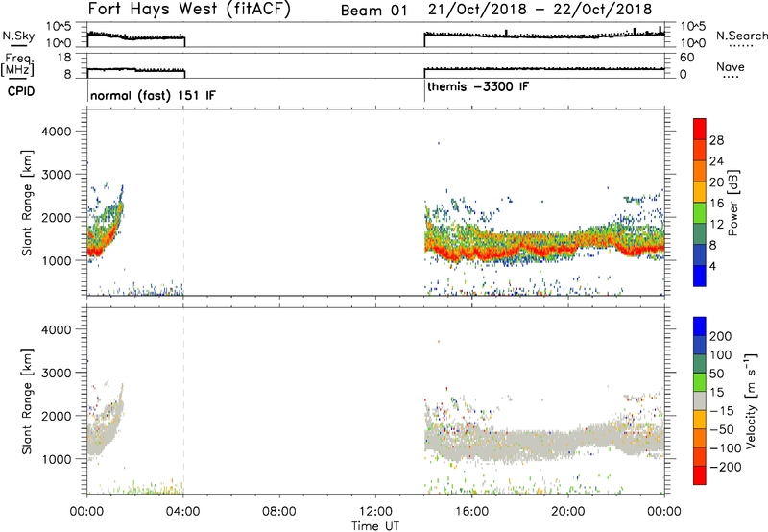Image resolution: width=768 pixels, height=532 pixels.
Task: Click the 'Time UT' axis title
Action: coord(375,525)
